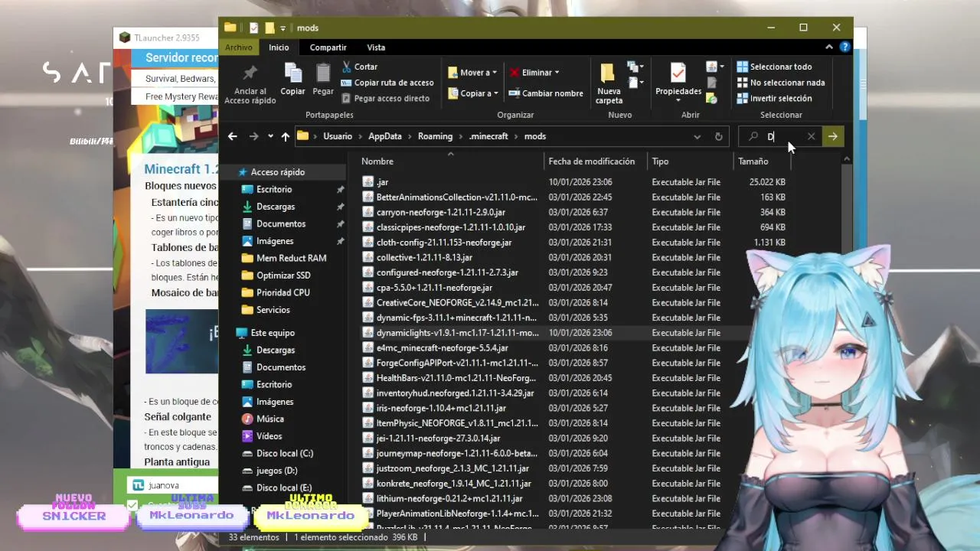The image size is (980, 551).
Task: Select the dynamiclights-v1.9.1 jar file
Action: coord(457,333)
